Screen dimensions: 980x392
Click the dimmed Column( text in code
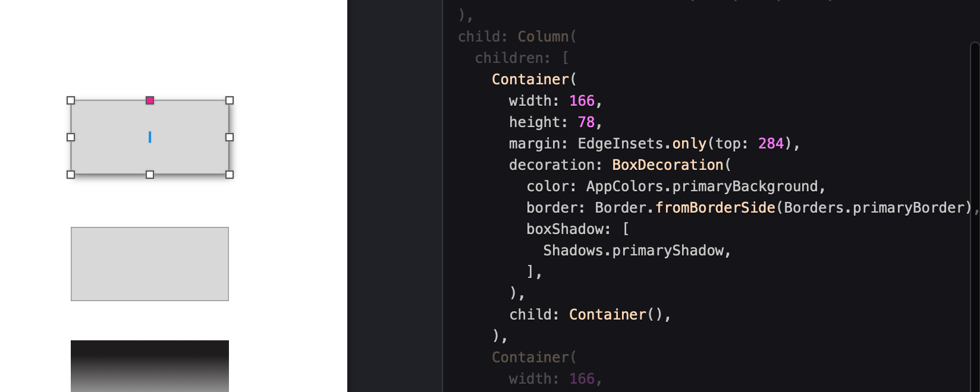point(547,37)
